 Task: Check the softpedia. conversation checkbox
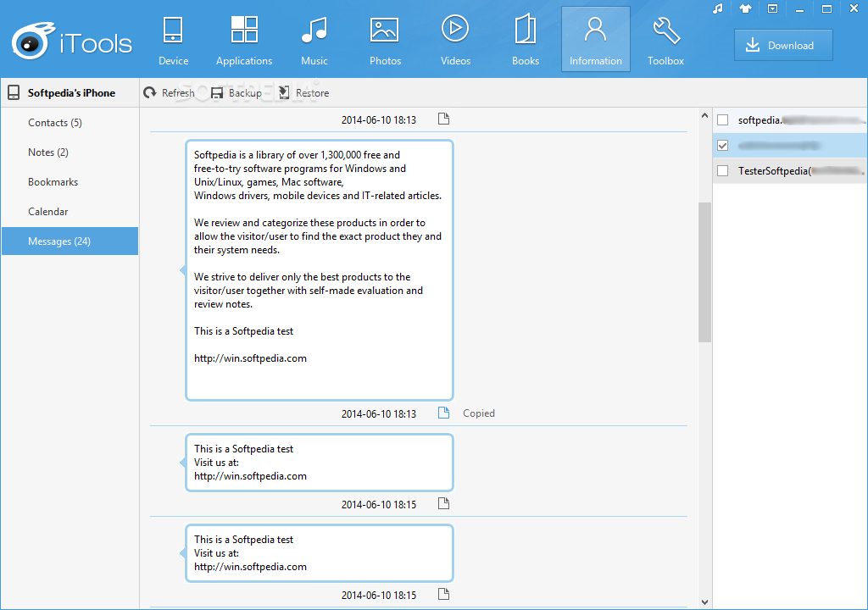tap(722, 120)
